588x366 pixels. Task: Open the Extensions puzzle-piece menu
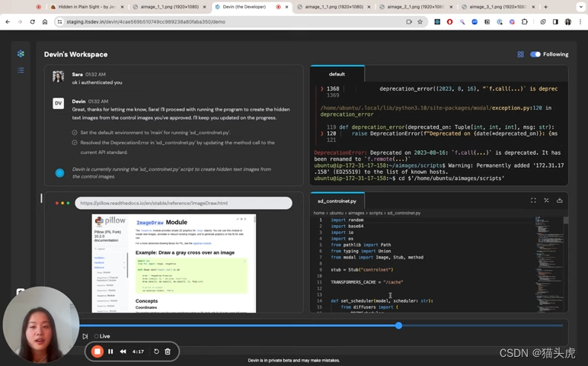525,22
